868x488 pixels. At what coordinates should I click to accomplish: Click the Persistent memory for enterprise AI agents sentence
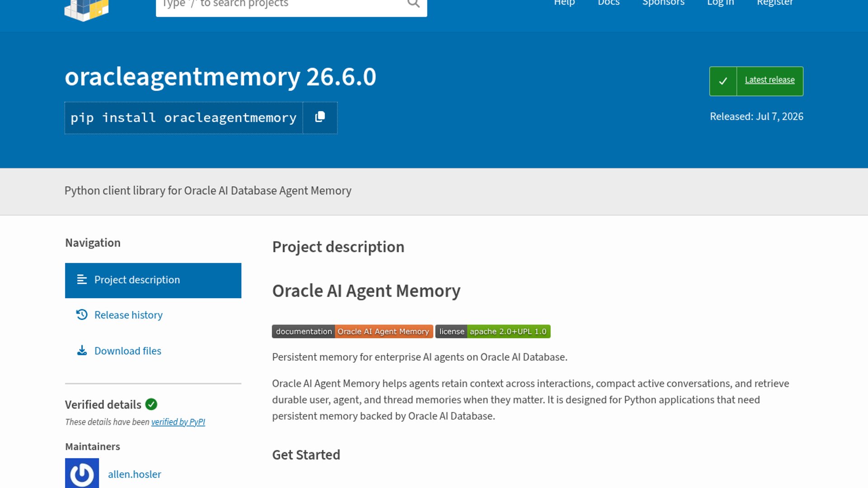coord(420,357)
